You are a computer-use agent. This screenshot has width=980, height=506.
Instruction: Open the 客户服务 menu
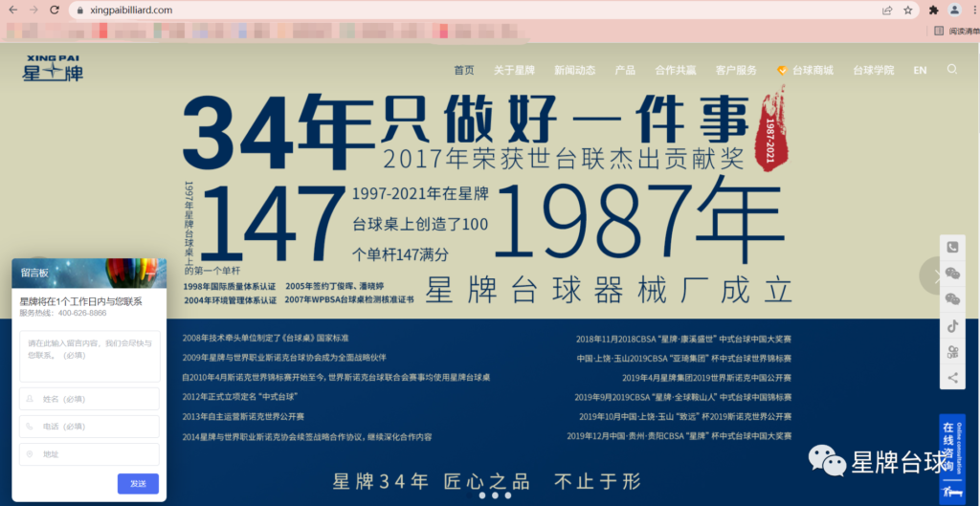coord(736,70)
